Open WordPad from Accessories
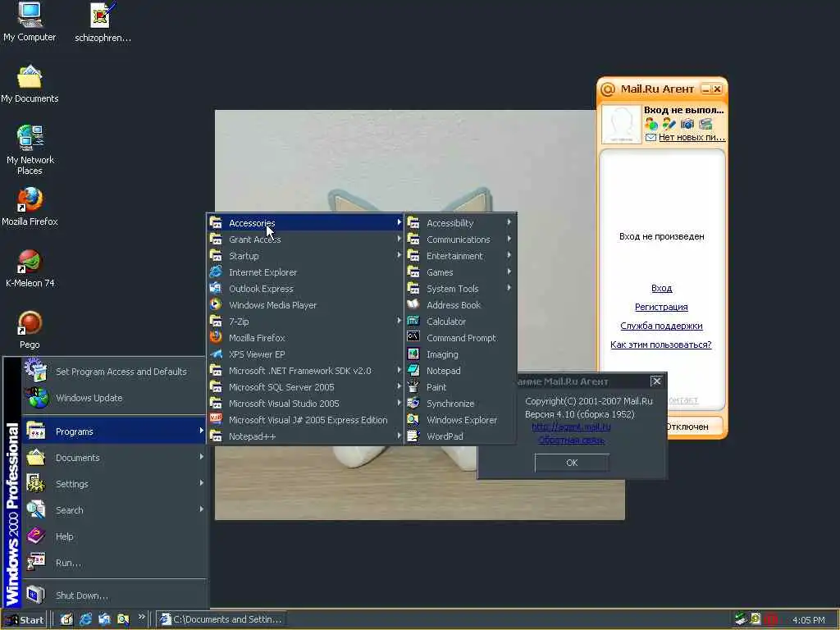Screen dimensions: 840x630 coord(460,436)
